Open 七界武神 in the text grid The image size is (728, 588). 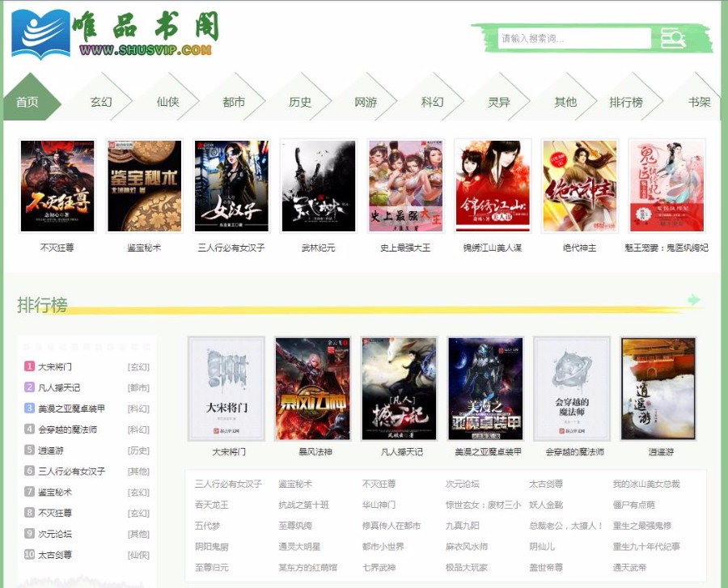click(379, 567)
